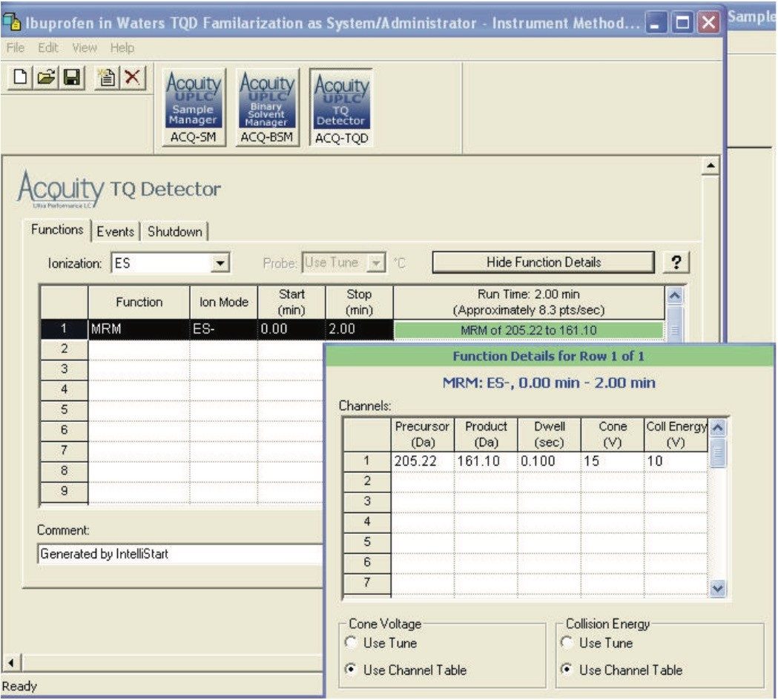
Task: Click the application icon in title bar
Action: pos(11,22)
